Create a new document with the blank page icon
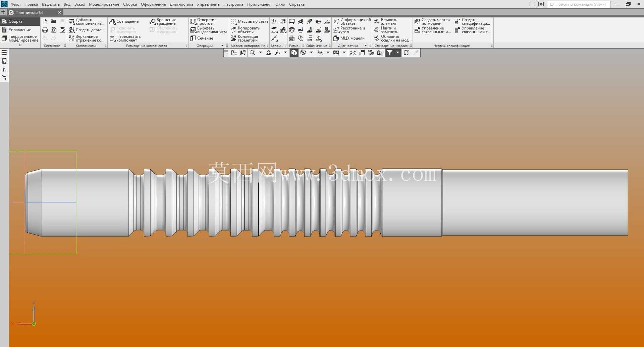Viewport: 644px width, 347px height. pyautogui.click(x=45, y=21)
